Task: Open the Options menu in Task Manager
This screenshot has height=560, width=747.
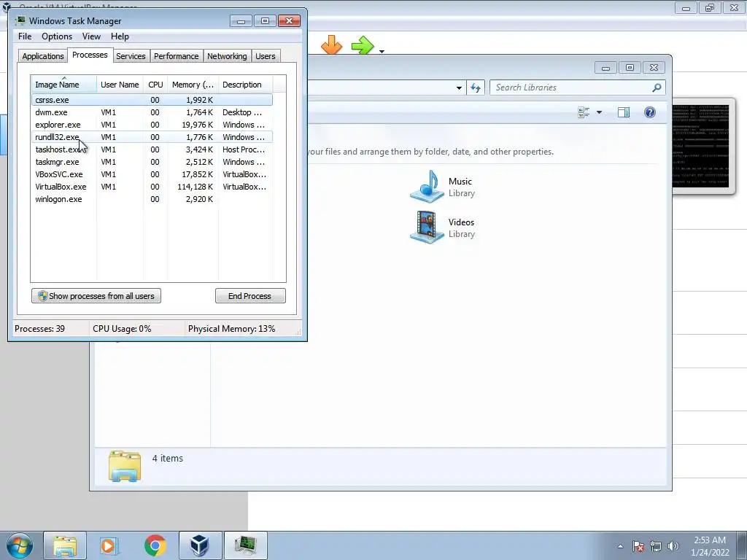Action: 57,36
